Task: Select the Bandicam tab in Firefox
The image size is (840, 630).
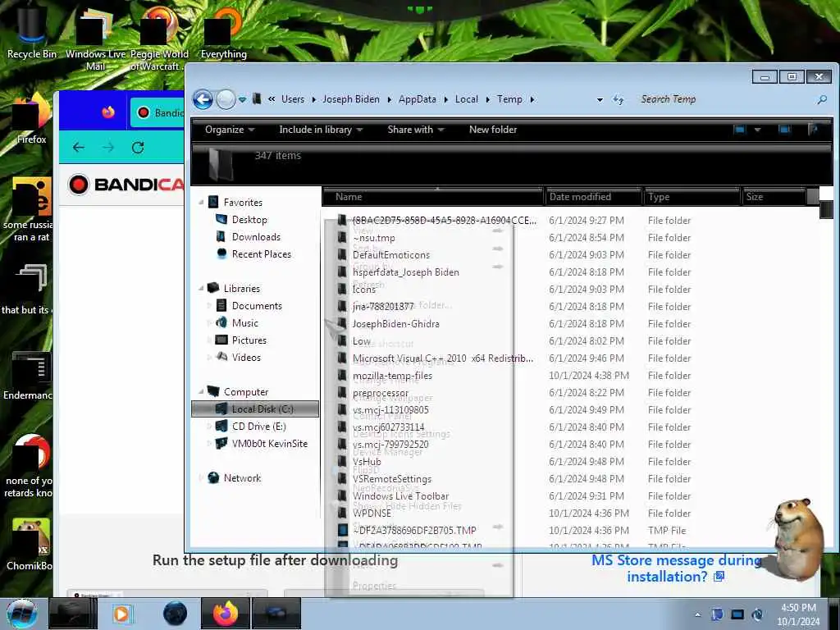Action: (157, 112)
